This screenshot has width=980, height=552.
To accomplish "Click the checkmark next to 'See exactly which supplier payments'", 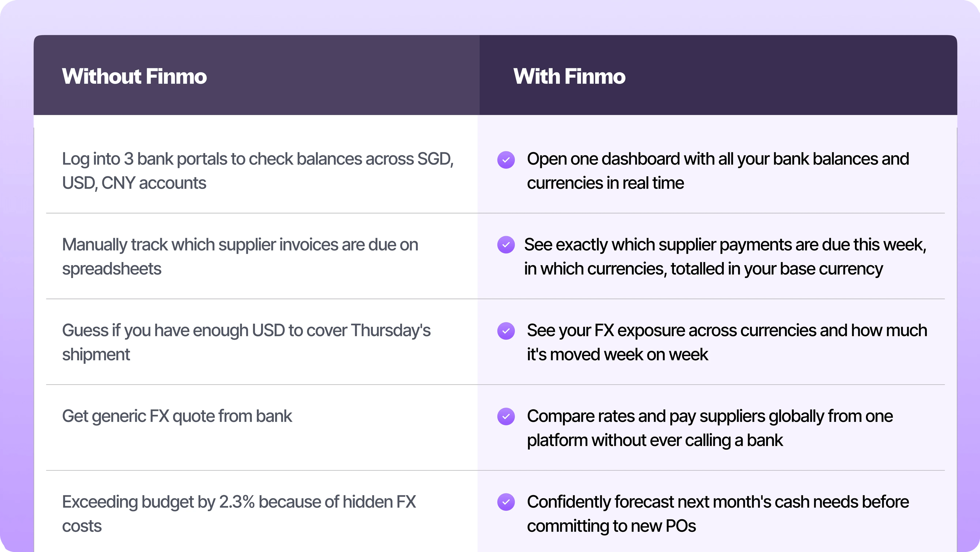I will tap(506, 245).
